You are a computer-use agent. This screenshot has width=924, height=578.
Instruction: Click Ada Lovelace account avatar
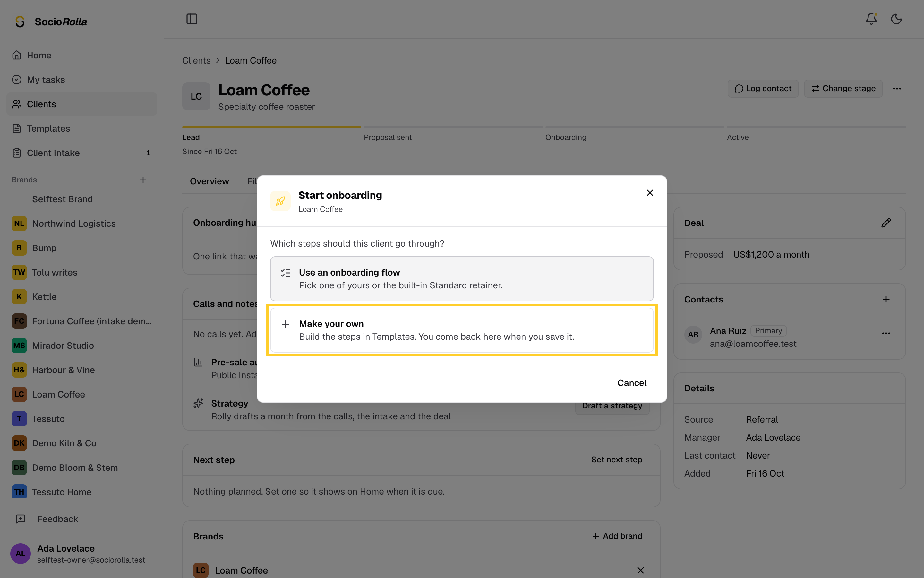coord(20,554)
